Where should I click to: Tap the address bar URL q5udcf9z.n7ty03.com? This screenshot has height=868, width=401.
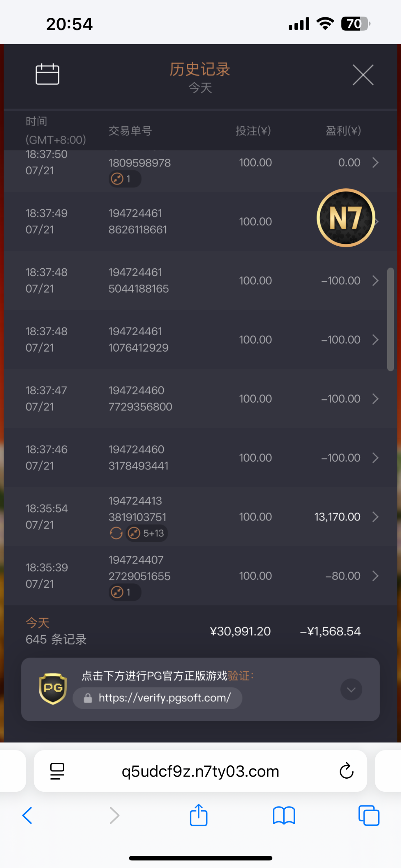click(200, 771)
